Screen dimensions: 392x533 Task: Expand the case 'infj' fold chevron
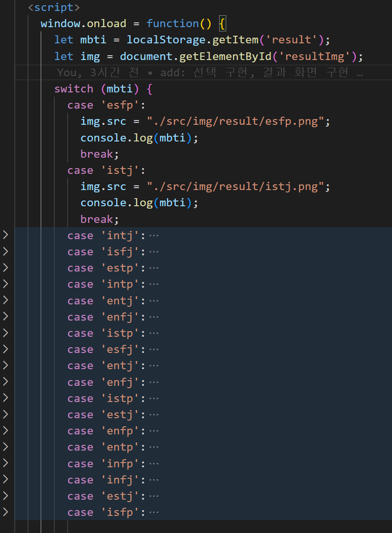click(5, 479)
